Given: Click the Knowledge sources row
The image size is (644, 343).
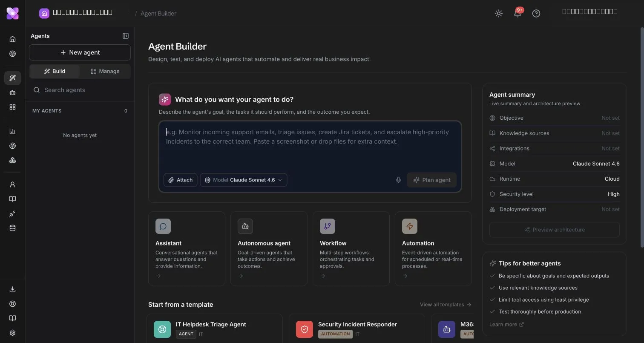Looking at the screenshot, I should tap(554, 133).
